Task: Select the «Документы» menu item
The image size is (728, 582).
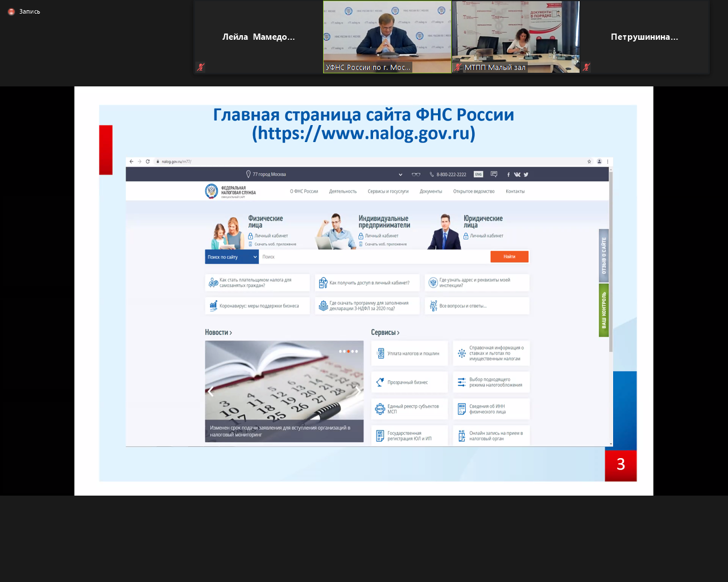Action: tap(431, 191)
